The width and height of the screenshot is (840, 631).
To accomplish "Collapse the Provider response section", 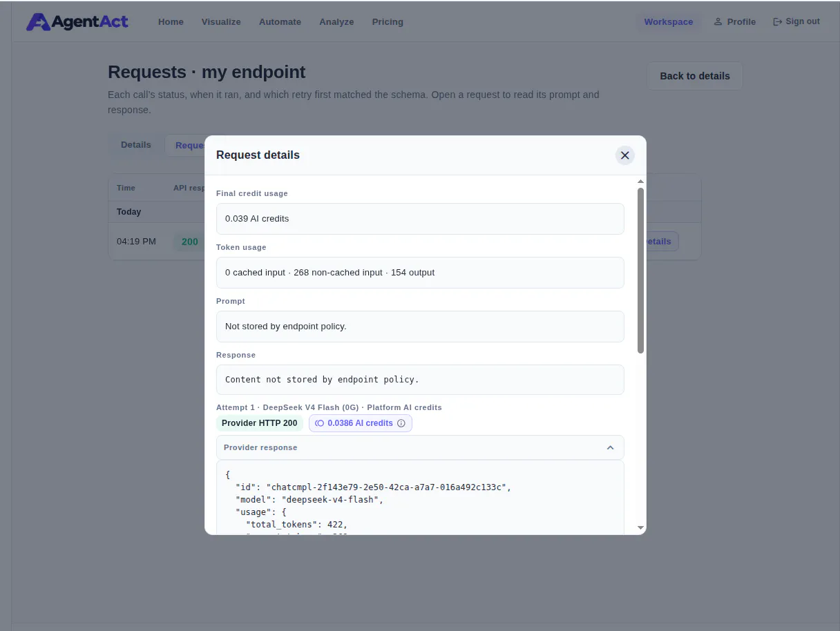I will tap(610, 447).
